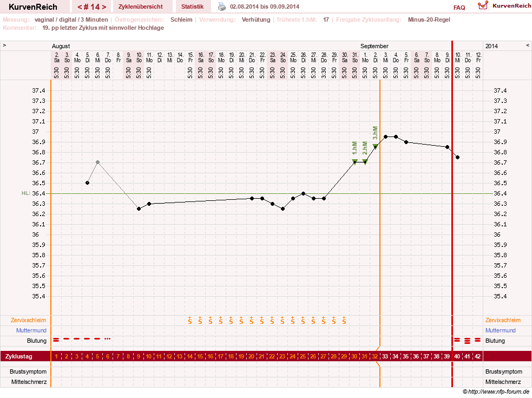The image size is (532, 398).
Task: Click temperature point on cycle day 40
Action: 457,157
